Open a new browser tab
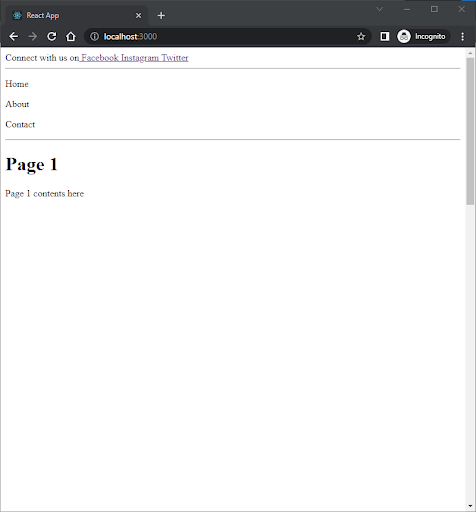Viewport: 476px width, 512px height. 161,16
